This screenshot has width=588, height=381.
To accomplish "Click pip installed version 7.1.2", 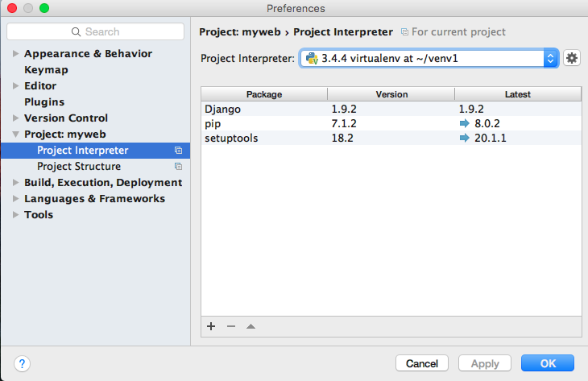I will coord(344,123).
